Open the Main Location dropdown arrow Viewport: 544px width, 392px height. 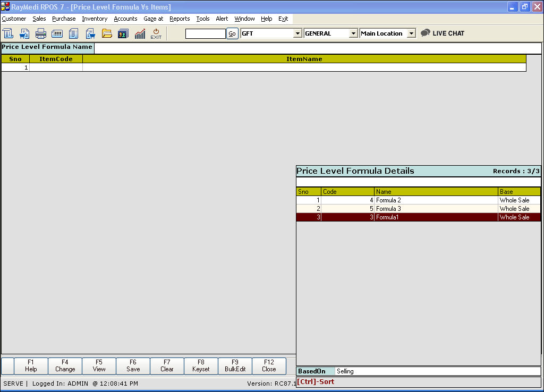pyautogui.click(x=411, y=33)
